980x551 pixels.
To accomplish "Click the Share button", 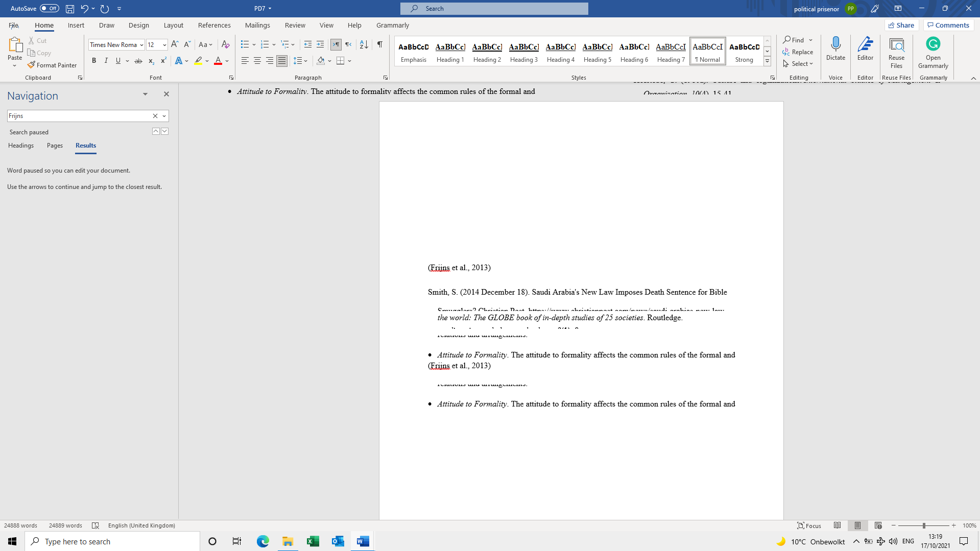I will pos(901,25).
